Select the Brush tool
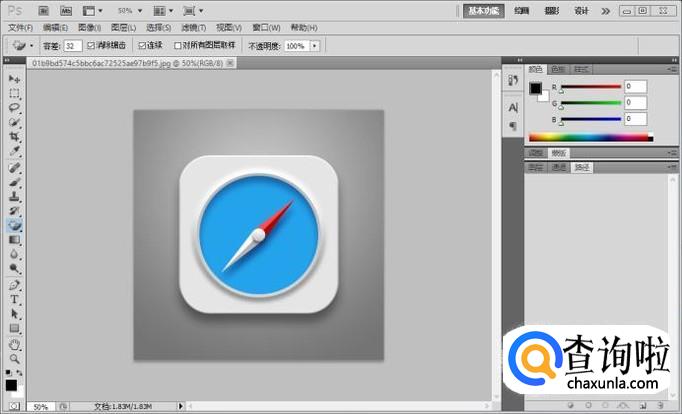Image resolution: width=682 pixels, height=414 pixels. (14, 182)
